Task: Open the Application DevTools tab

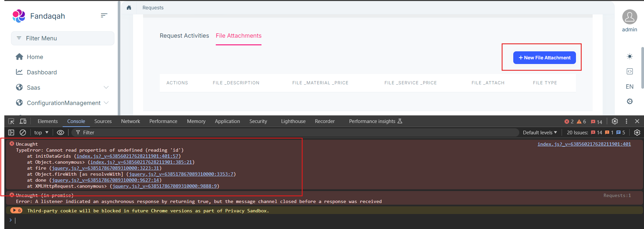Action: (227, 121)
